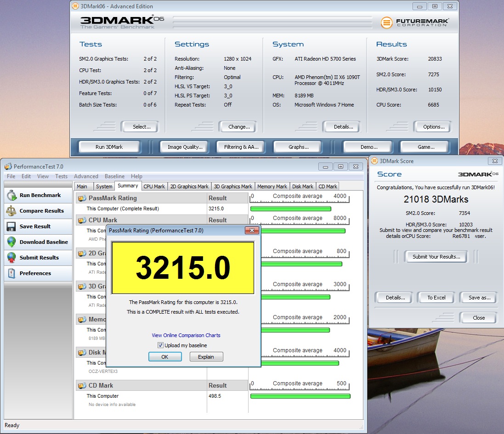Switch to the 3D Graphics Mark tab
Image resolution: width=504 pixels, height=434 pixels.
pyautogui.click(x=233, y=186)
